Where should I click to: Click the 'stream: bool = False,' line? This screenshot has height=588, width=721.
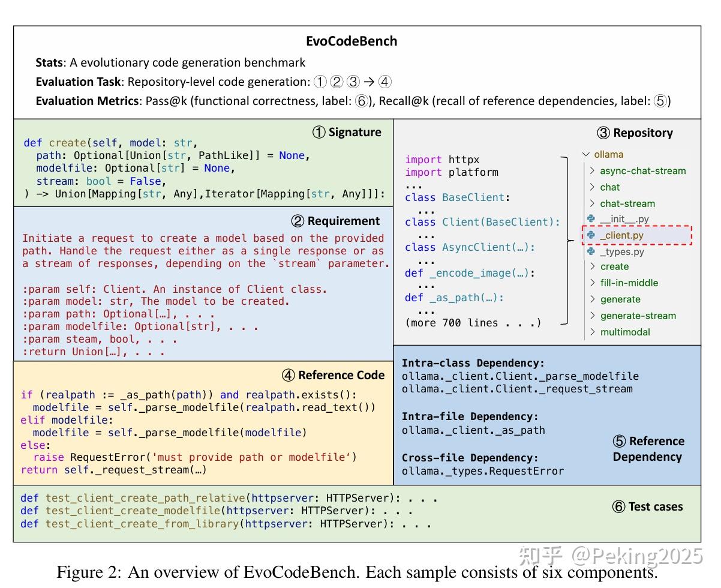[101, 181]
